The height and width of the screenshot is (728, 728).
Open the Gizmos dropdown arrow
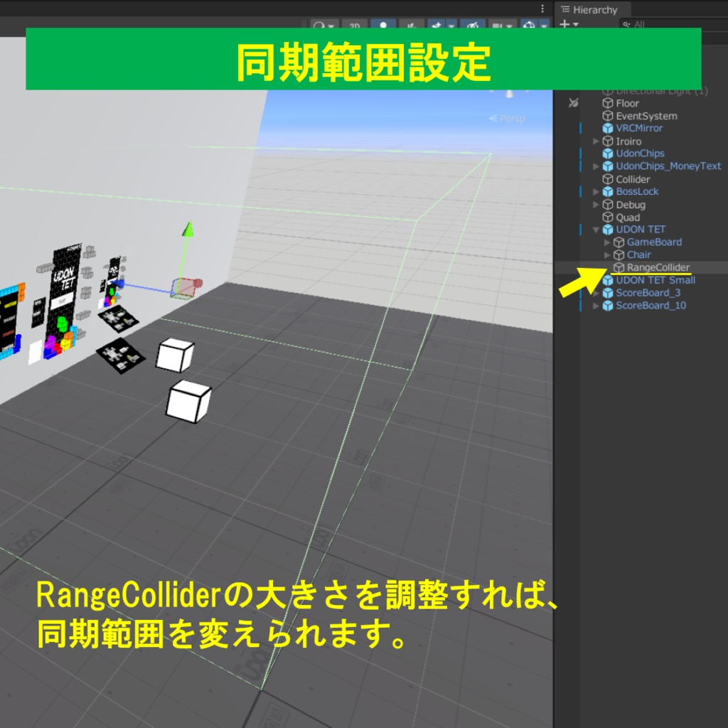pyautogui.click(x=544, y=25)
